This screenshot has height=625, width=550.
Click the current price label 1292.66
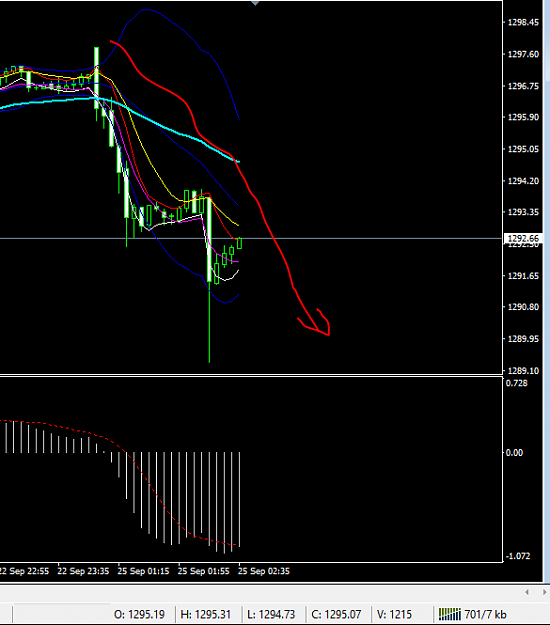(x=523, y=238)
